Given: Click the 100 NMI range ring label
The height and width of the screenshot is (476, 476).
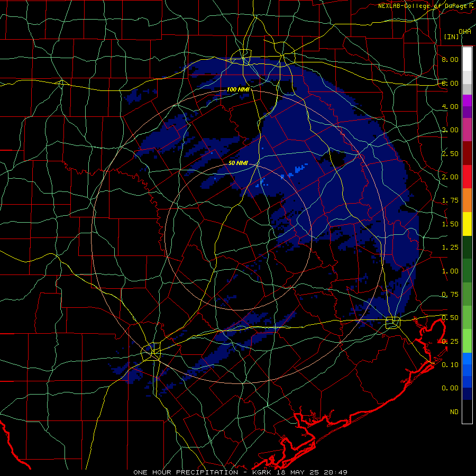Looking at the screenshot, I should coord(238,89).
